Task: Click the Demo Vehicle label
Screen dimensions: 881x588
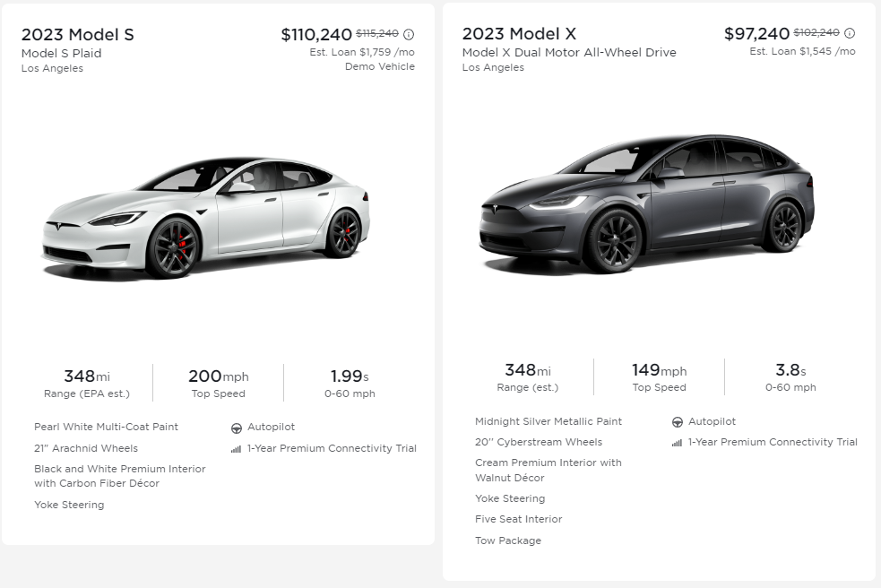Action: click(380, 66)
